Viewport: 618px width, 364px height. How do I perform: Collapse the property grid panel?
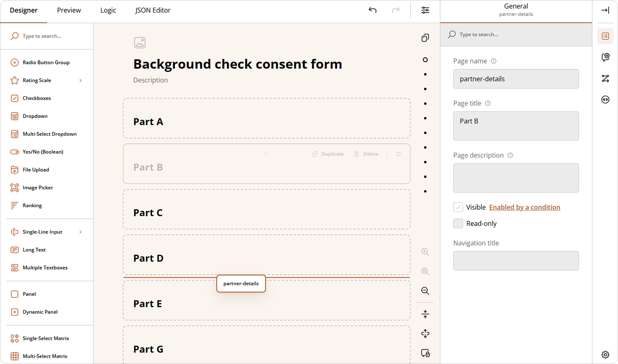point(605,10)
